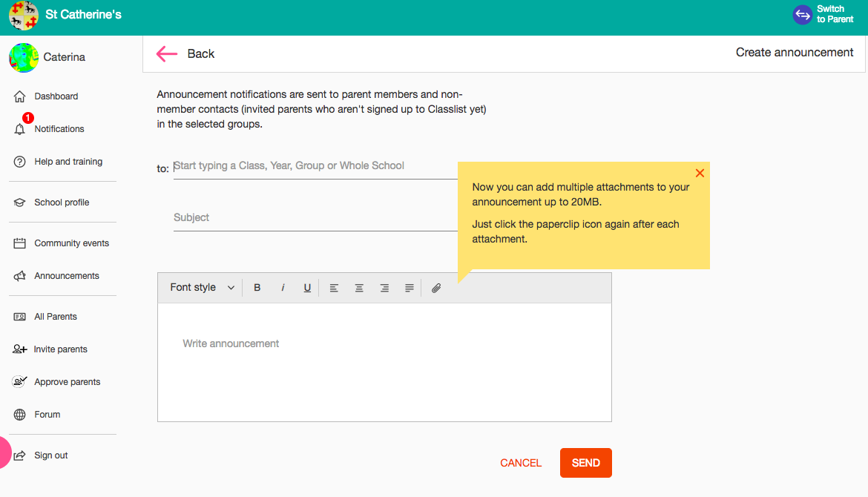The image size is (868, 497).
Task: Go to Help and training
Action: click(68, 162)
